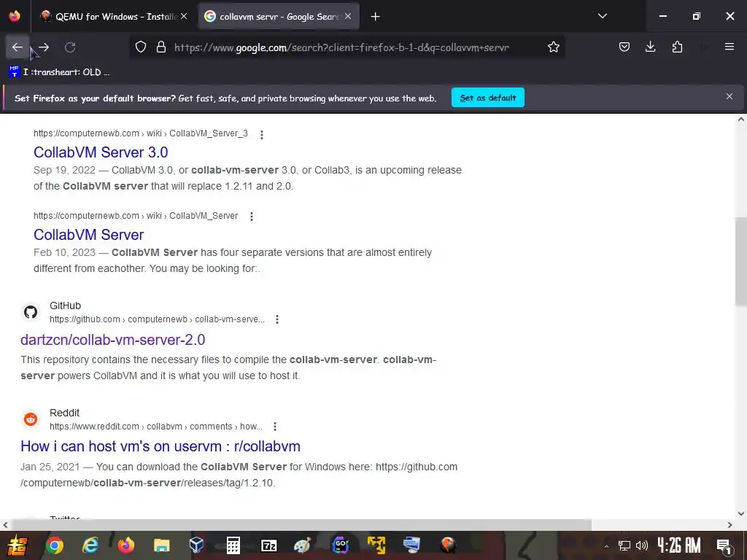Click the GitHub site name text

65,306
